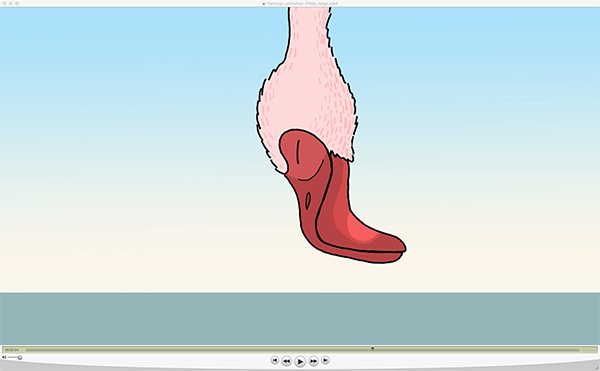This screenshot has width=600, height=371.
Task: Click the elapsed time display
Action: [x=12, y=350]
